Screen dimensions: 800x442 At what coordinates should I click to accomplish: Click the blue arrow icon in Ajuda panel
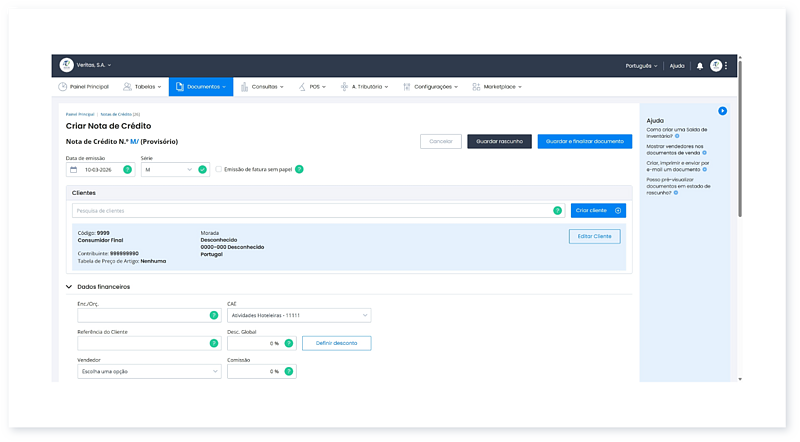tap(722, 111)
